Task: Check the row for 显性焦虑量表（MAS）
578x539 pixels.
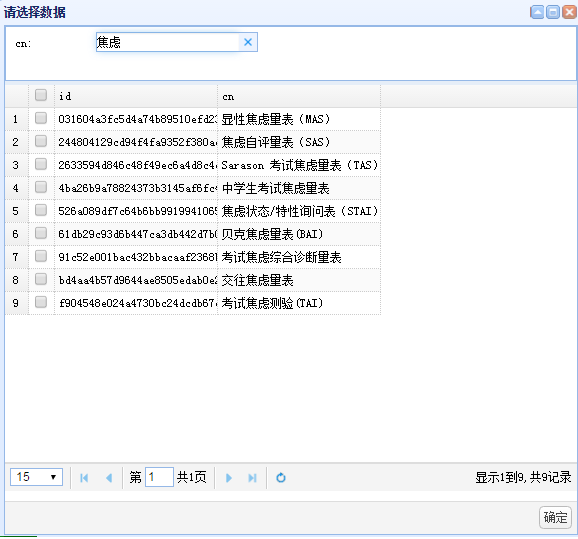Action: 41,118
